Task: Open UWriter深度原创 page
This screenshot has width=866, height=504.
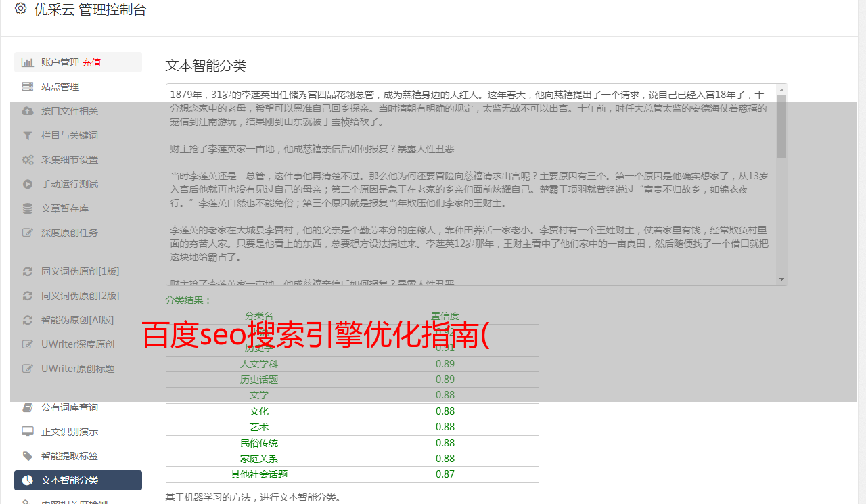Action: [78, 344]
